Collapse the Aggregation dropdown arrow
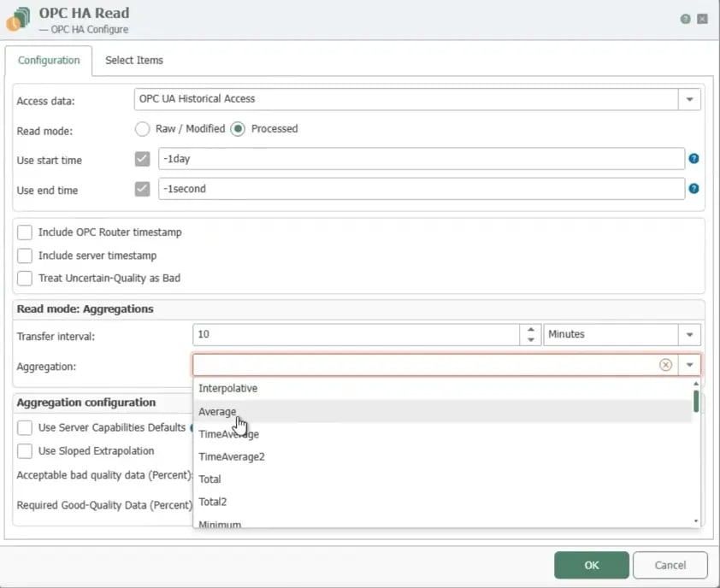The height and width of the screenshot is (588, 720). pyautogui.click(x=689, y=365)
